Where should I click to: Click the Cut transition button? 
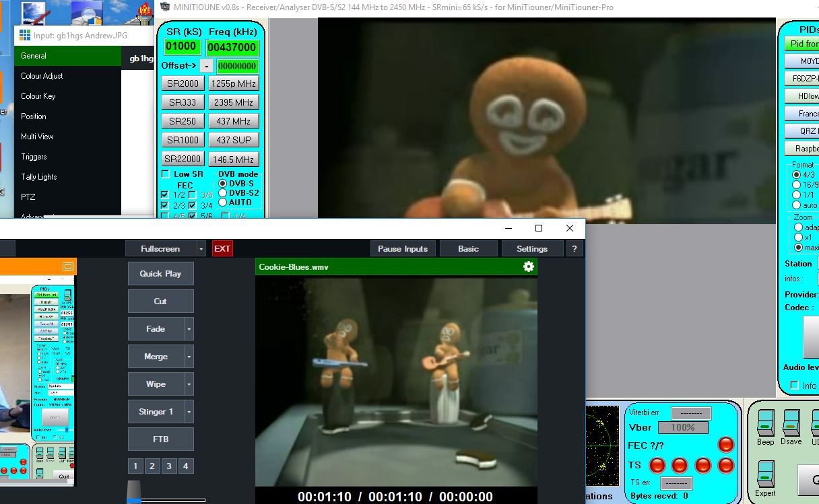coord(160,301)
